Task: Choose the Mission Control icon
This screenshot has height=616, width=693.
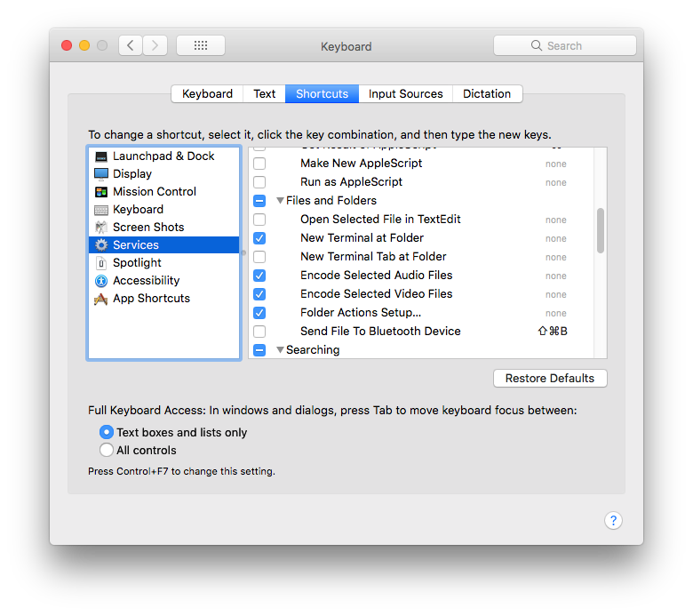Action: coord(101,192)
